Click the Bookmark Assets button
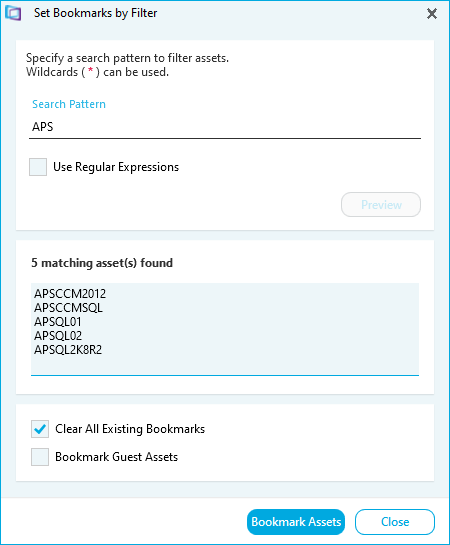This screenshot has height=545, width=450. pyautogui.click(x=296, y=522)
